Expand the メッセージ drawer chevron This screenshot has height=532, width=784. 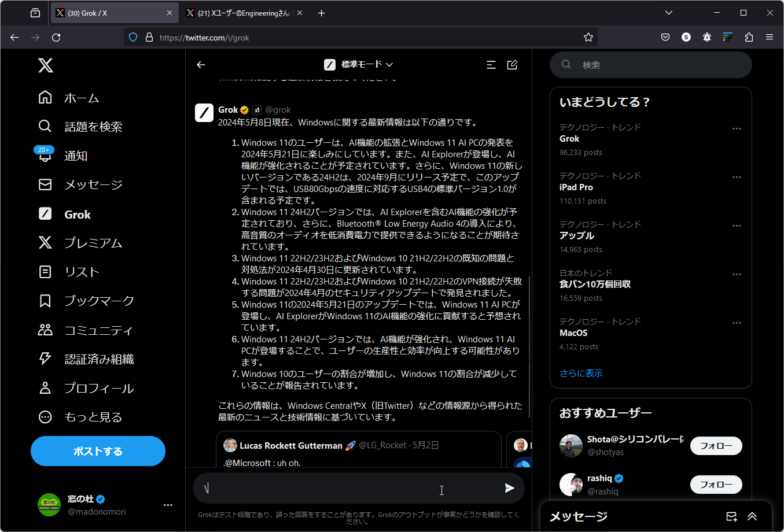(752, 516)
